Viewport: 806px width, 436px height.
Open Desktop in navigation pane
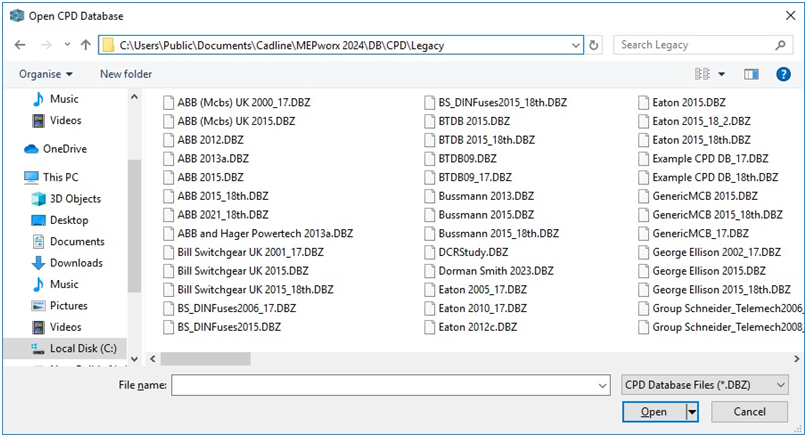60,220
